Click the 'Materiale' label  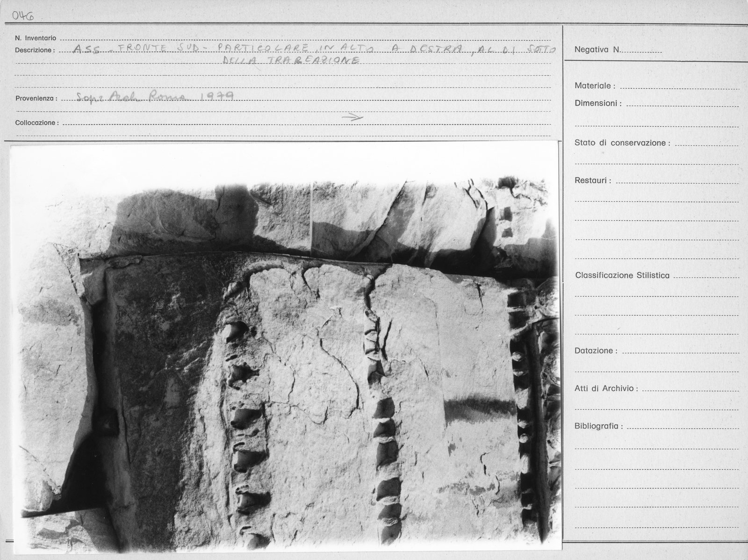coord(595,86)
